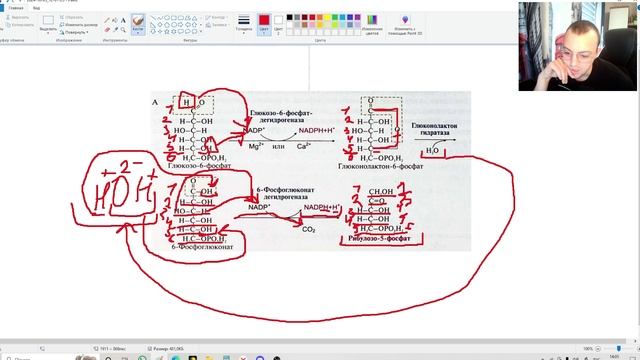Choose the Left arrow shape

point(188,25)
